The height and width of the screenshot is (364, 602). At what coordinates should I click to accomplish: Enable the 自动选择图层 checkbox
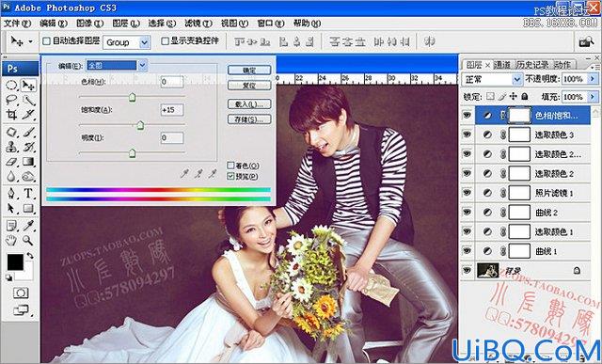click(x=46, y=41)
